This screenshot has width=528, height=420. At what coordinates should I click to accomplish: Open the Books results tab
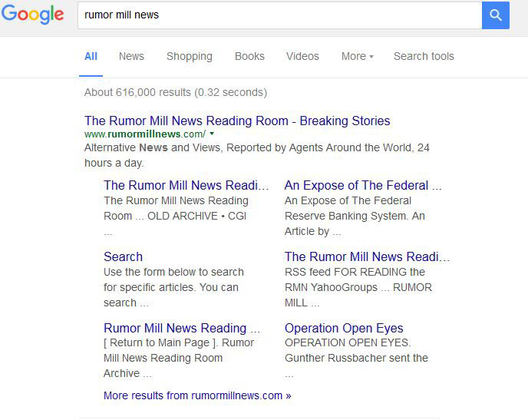coord(249,56)
